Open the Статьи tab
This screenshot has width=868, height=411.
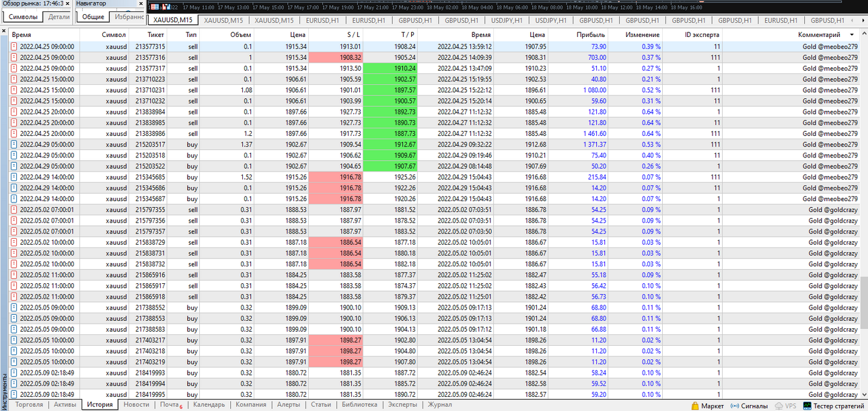coord(321,405)
